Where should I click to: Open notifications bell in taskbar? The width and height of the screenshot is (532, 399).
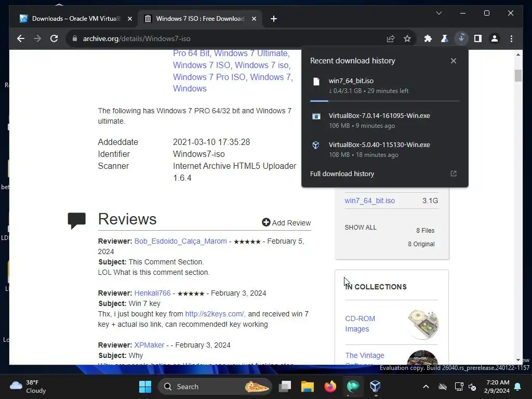click(517, 387)
